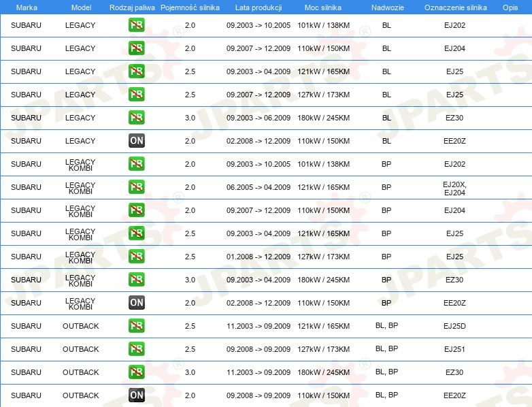Click petrol icon in Legacy BL EJ204 row
The image size is (532, 407).
coord(136,48)
